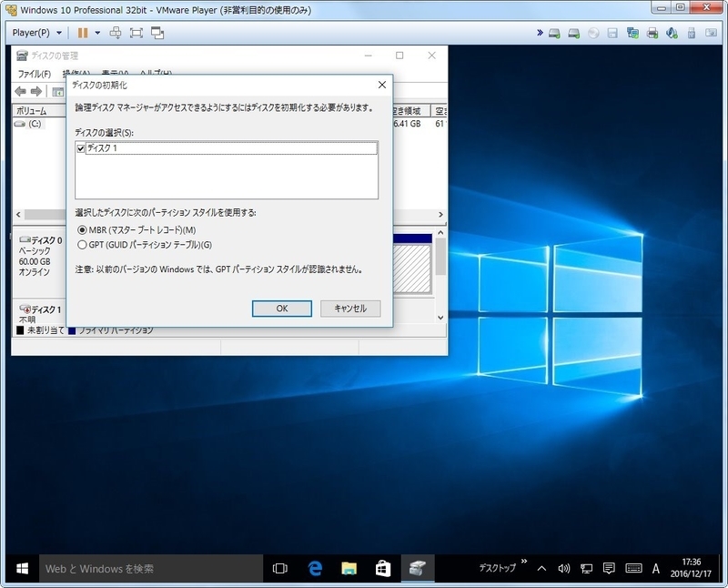Close the ディスクの初期化 dialog
728x588 pixels.
[x=381, y=85]
